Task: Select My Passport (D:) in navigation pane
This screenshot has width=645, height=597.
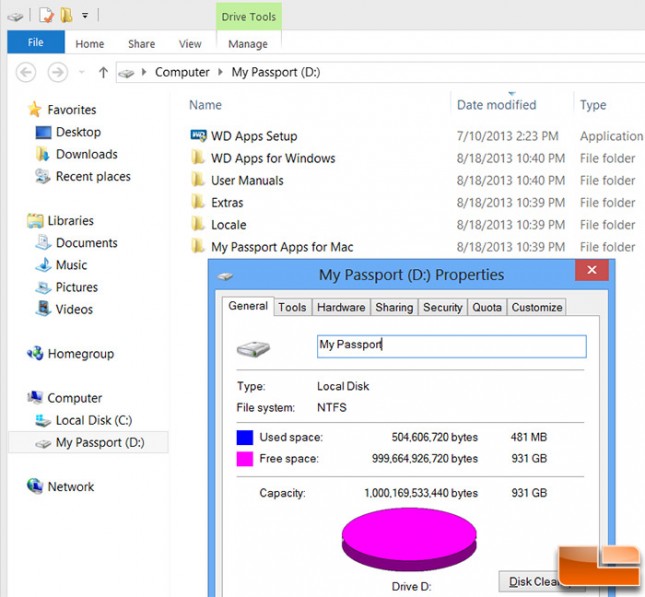Action: click(88, 442)
